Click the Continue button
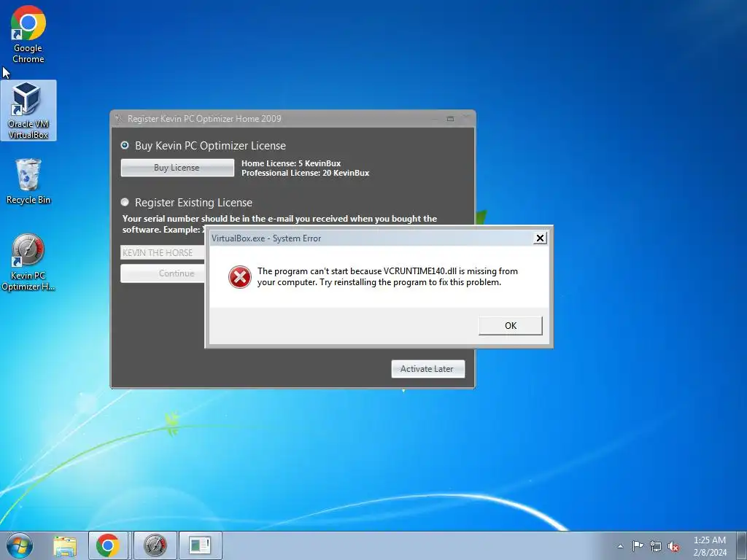Viewport: 747px width, 560px height. coord(163,273)
